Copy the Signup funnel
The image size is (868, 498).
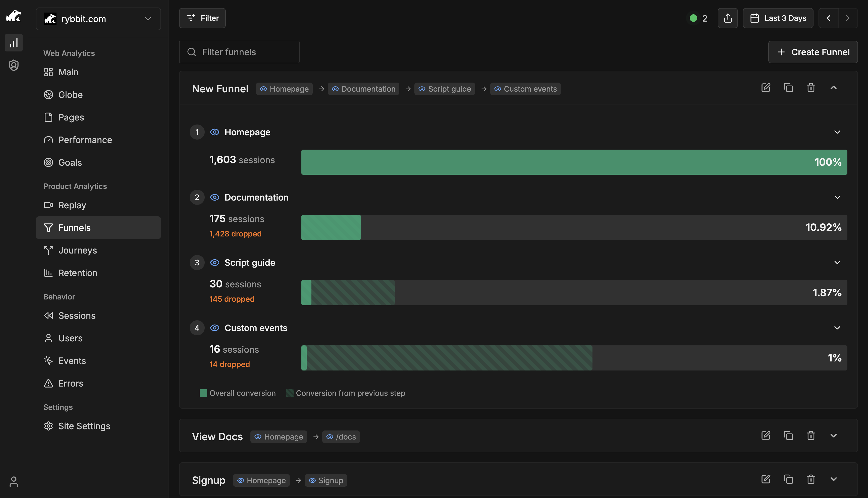pyautogui.click(x=788, y=479)
